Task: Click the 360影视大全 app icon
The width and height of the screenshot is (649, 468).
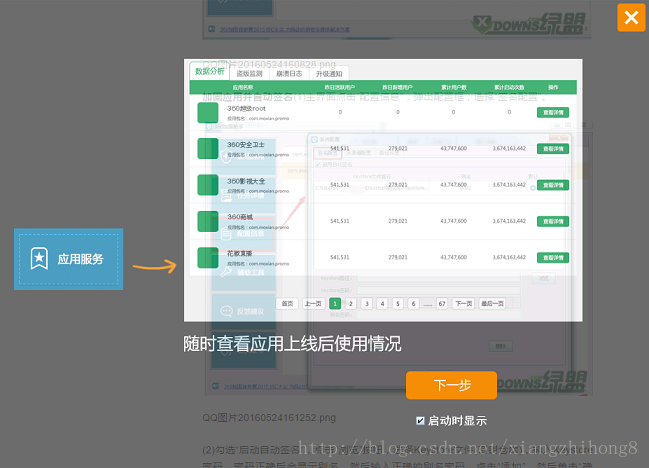Action: 208,185
